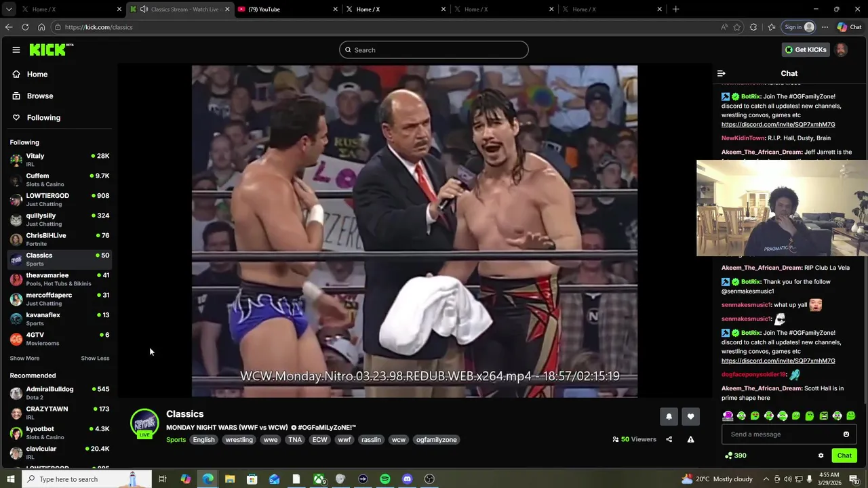Open Windows Start menu

click(10, 479)
